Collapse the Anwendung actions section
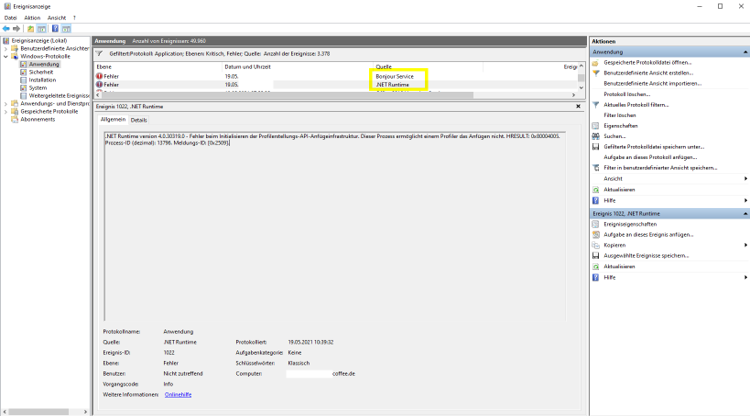Image resolution: width=750 pixels, height=416 pixels. click(745, 52)
